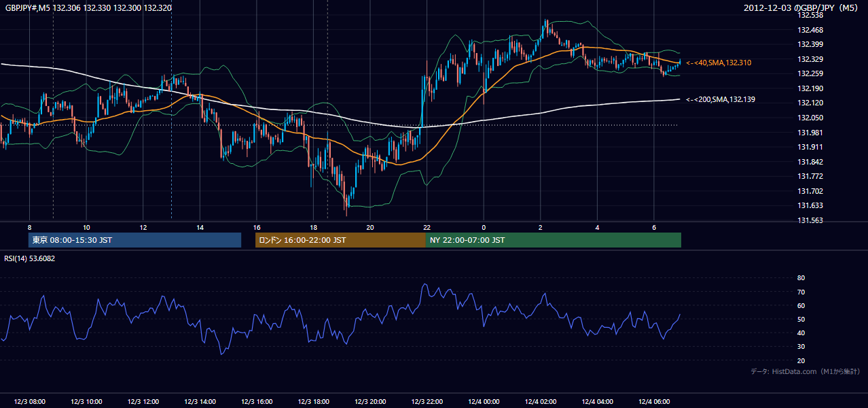
Task: Click the RSI axis value 60
Action: click(x=801, y=305)
